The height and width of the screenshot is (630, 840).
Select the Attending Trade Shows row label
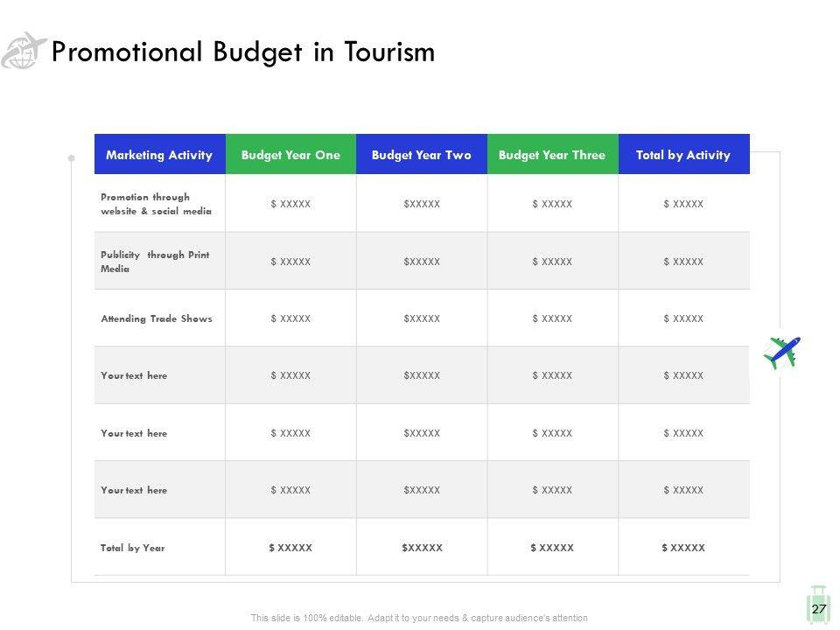(157, 318)
